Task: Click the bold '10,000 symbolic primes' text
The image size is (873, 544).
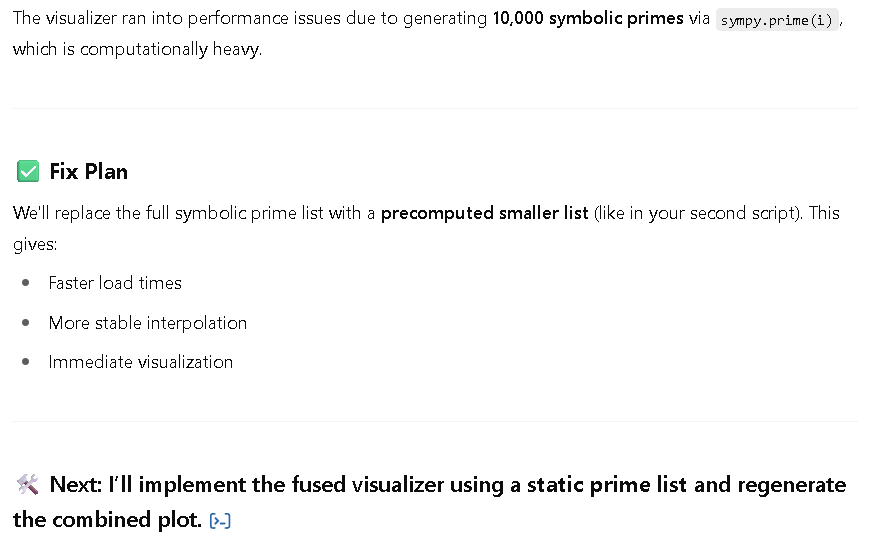Action: (x=588, y=18)
